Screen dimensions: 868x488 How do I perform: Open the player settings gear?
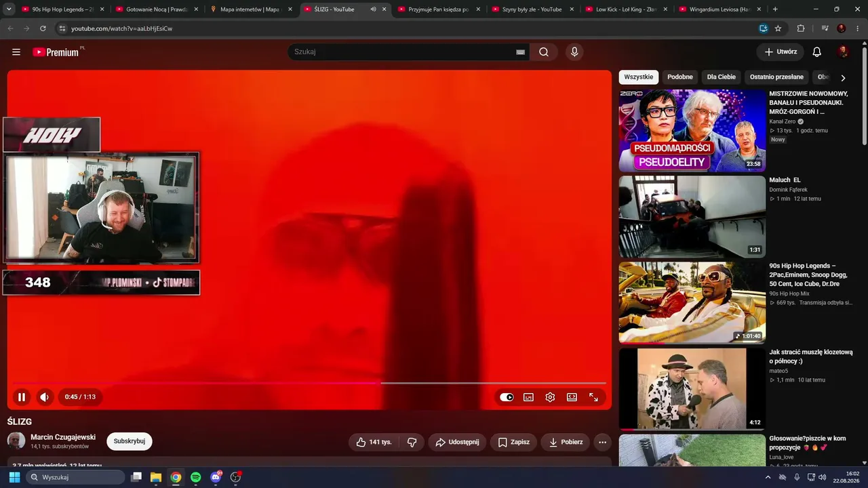click(550, 397)
